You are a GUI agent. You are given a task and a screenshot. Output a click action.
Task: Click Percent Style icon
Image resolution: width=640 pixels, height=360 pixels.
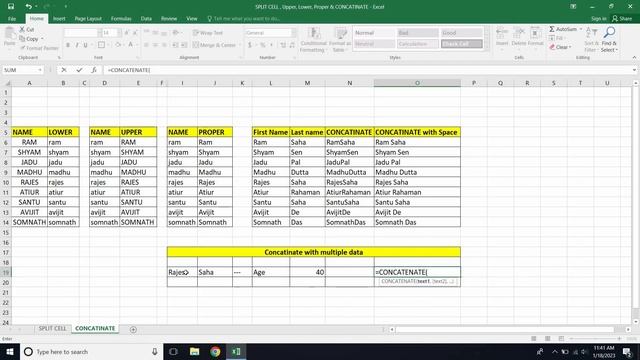click(x=262, y=45)
